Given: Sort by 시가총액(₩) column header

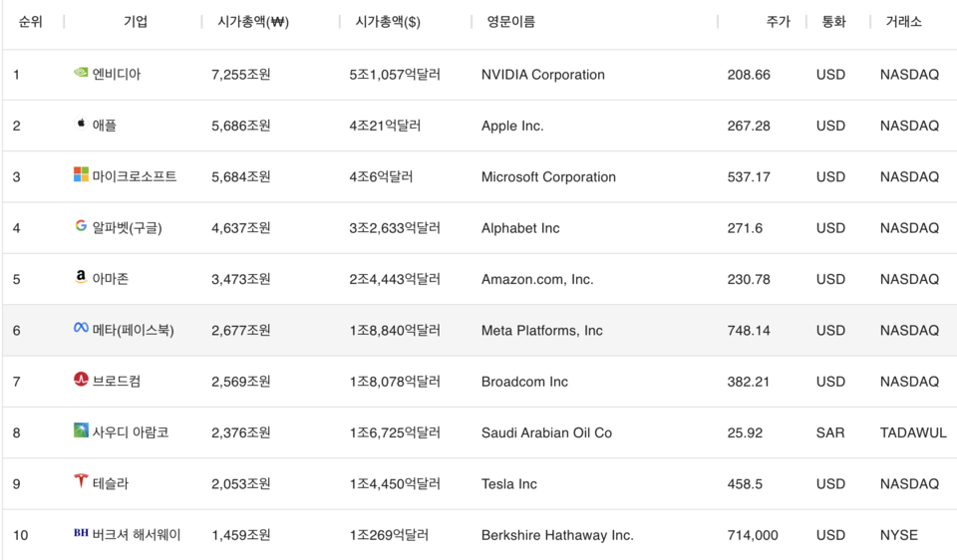Looking at the screenshot, I should point(253,22).
